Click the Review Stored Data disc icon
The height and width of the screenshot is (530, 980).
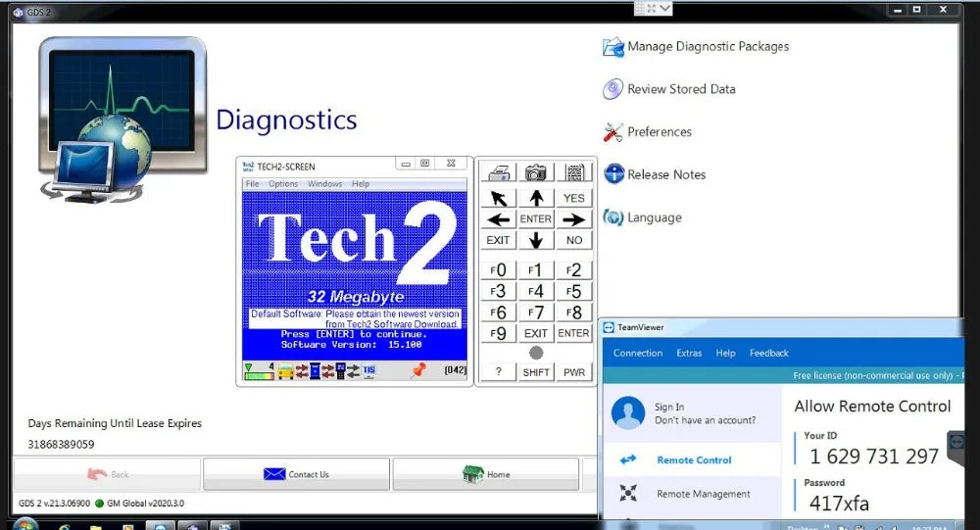pyautogui.click(x=613, y=89)
